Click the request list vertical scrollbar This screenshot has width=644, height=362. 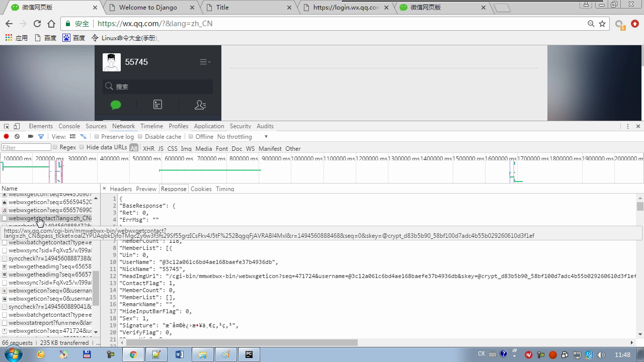coord(96,288)
